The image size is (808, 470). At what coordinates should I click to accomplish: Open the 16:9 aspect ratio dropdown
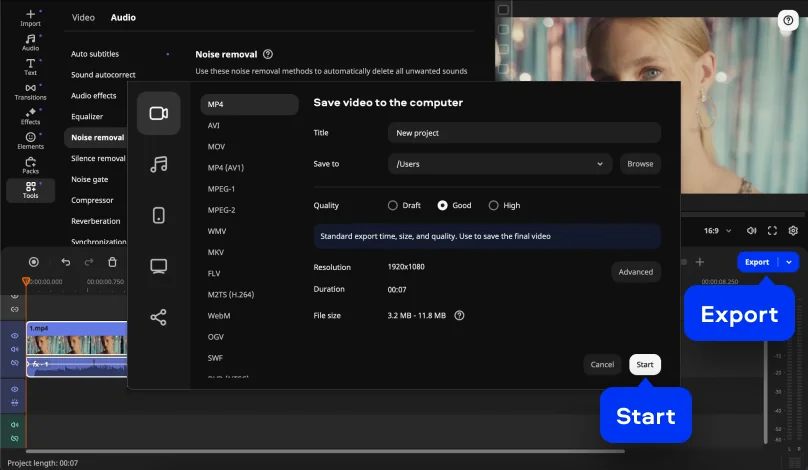coord(717,230)
